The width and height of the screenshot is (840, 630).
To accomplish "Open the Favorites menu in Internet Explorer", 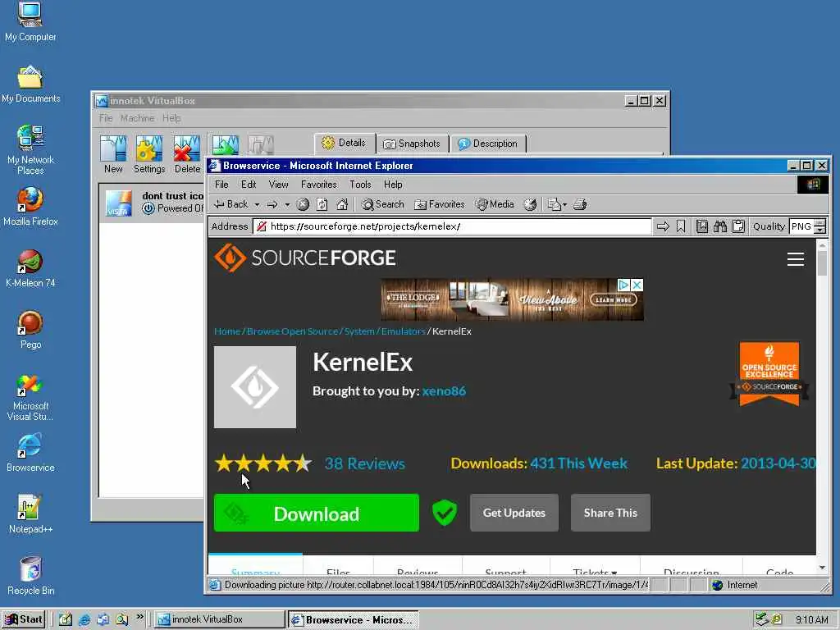I will (319, 185).
